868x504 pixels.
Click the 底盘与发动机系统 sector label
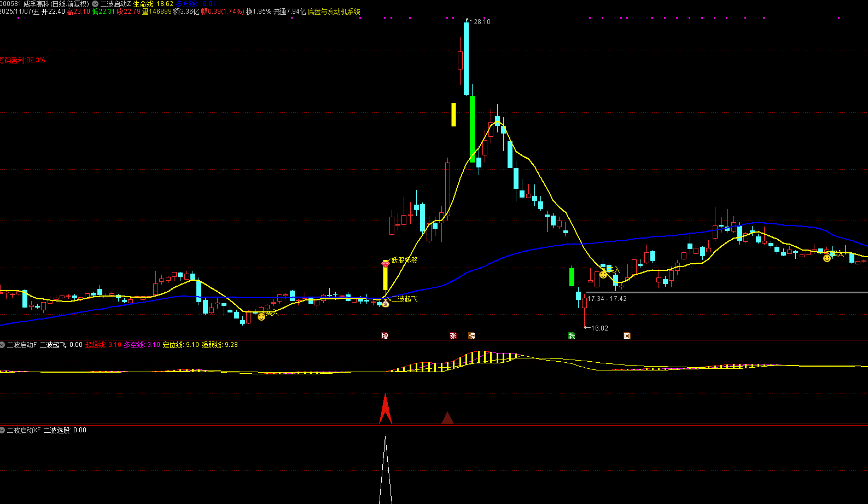[334, 11]
